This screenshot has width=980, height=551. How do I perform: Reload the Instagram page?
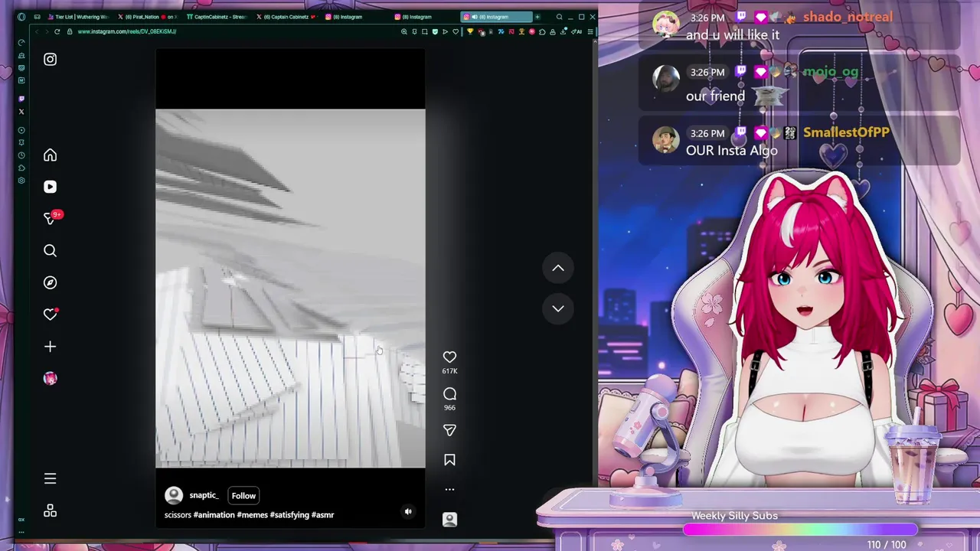tap(57, 31)
